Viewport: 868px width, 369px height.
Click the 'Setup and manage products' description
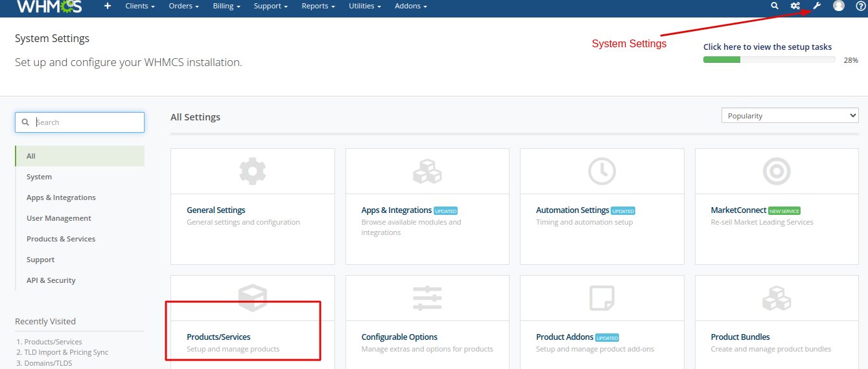tap(233, 349)
